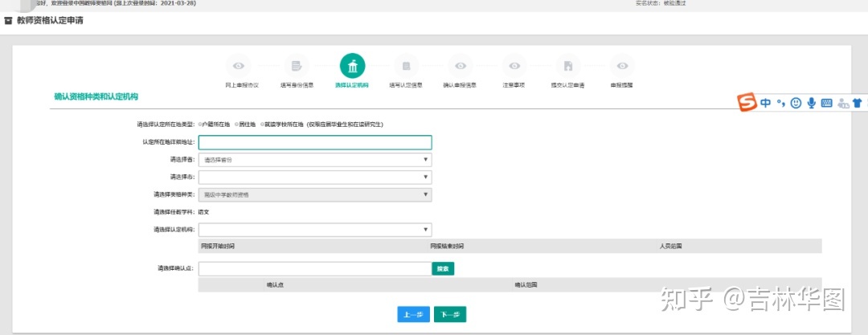
Task: Click the 实名状态 核验通过 status text
Action: 661,3
